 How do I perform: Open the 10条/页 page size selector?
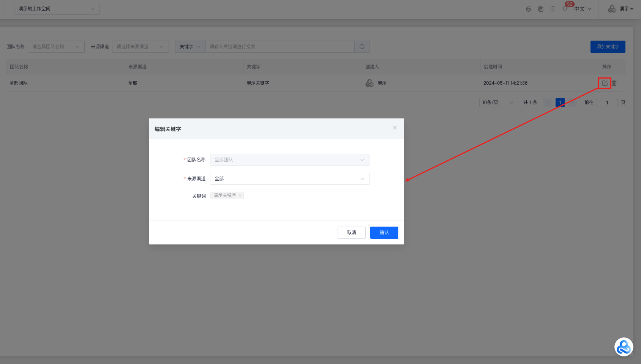[498, 102]
